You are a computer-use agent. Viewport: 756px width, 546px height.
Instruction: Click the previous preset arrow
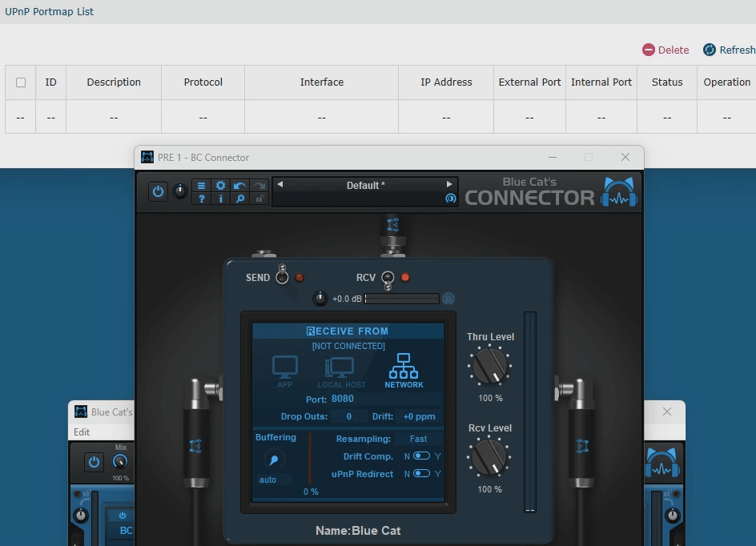click(x=279, y=185)
